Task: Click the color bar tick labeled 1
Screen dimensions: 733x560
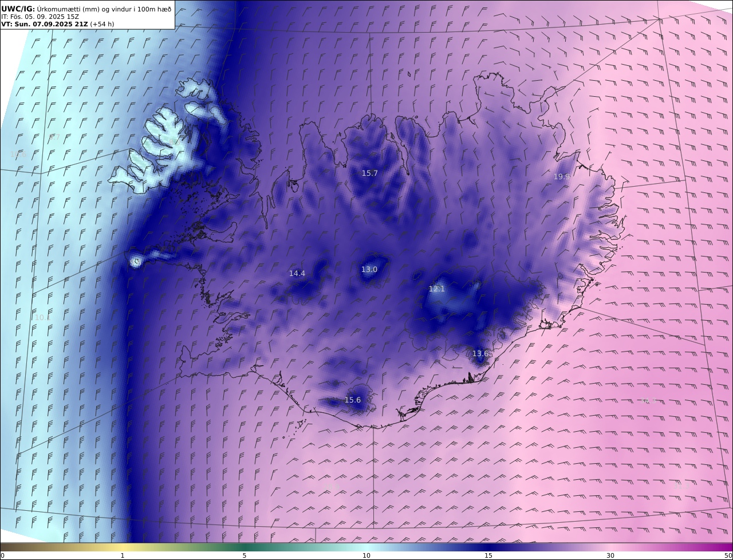Action: pyautogui.click(x=122, y=555)
